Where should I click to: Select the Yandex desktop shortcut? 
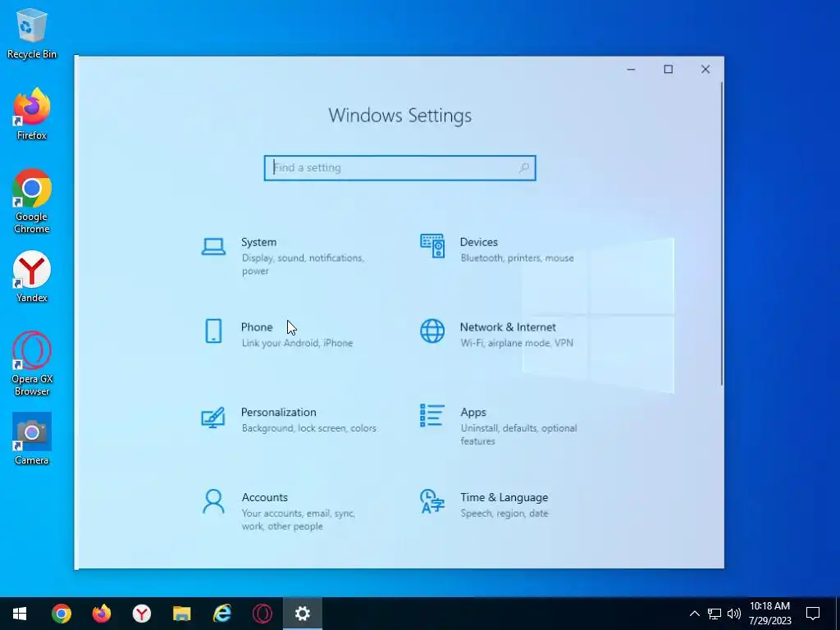[32, 276]
